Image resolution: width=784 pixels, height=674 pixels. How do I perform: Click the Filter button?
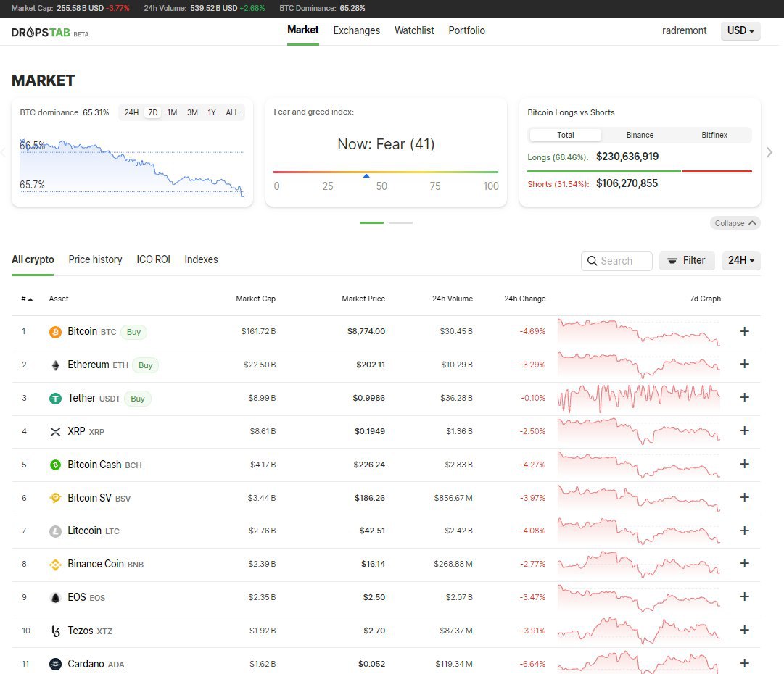[686, 261]
